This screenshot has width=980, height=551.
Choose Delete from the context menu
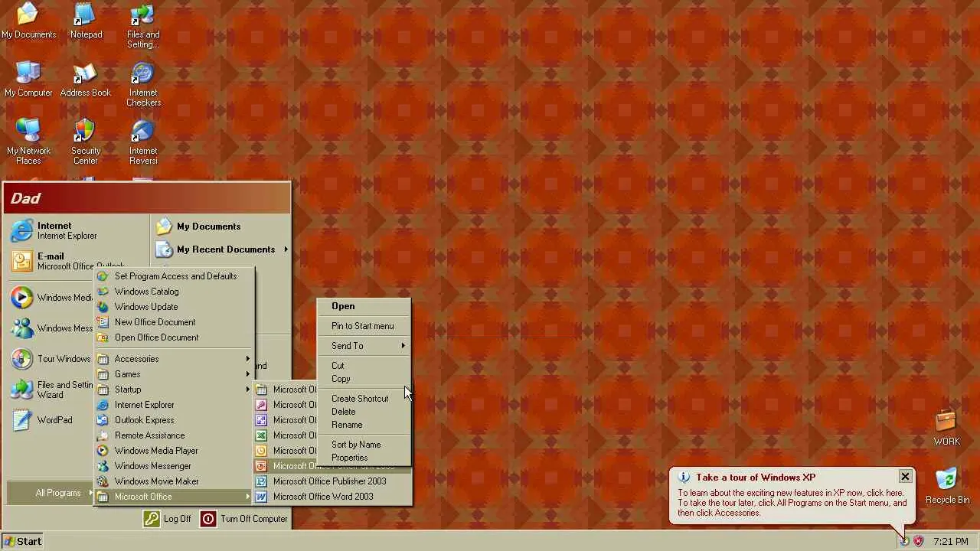coord(364,412)
